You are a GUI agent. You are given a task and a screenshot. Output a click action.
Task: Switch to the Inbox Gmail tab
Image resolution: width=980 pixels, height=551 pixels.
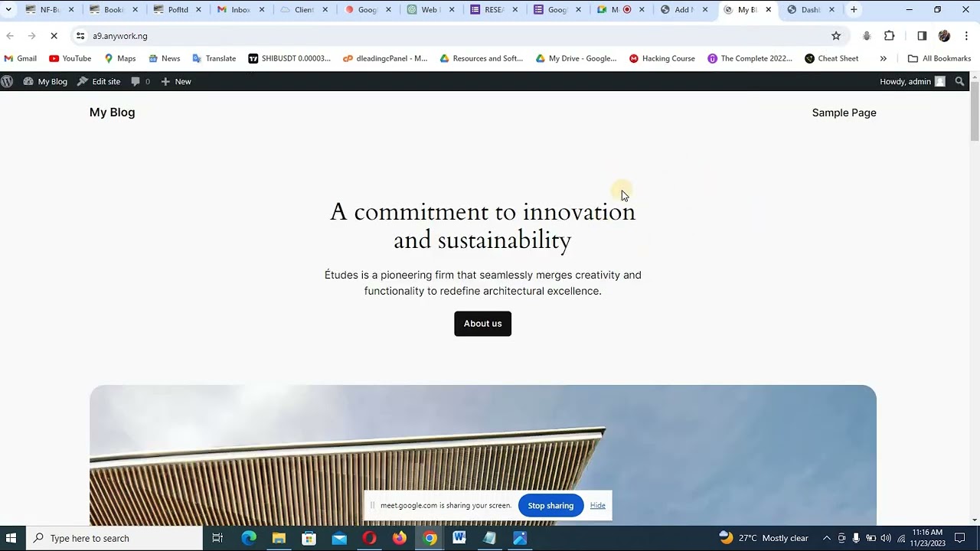(241, 10)
